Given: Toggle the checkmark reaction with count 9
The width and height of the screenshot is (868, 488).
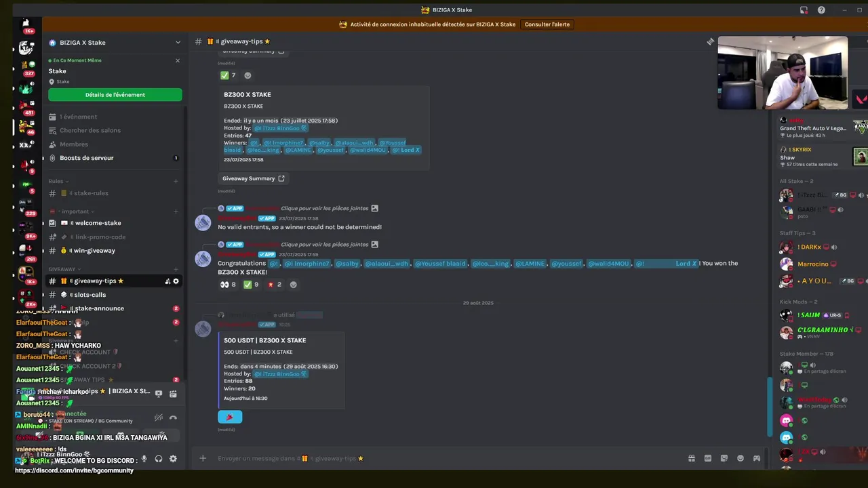Looking at the screenshot, I should (252, 285).
